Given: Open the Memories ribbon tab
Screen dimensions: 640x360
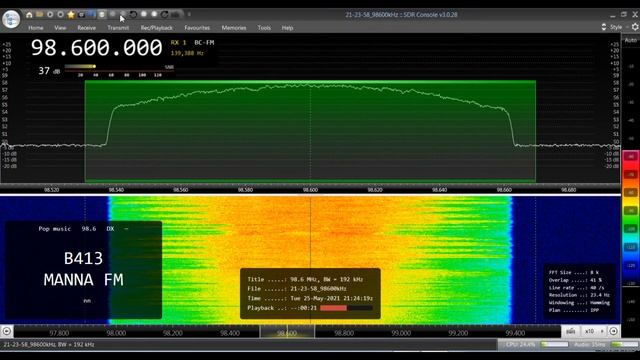Looking at the screenshot, I should (x=234, y=28).
